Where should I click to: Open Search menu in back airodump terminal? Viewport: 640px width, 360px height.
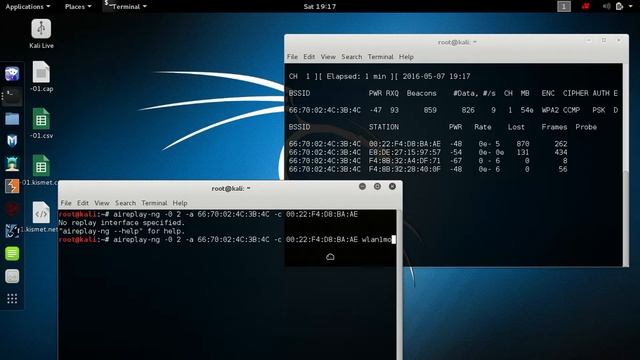tap(351, 57)
